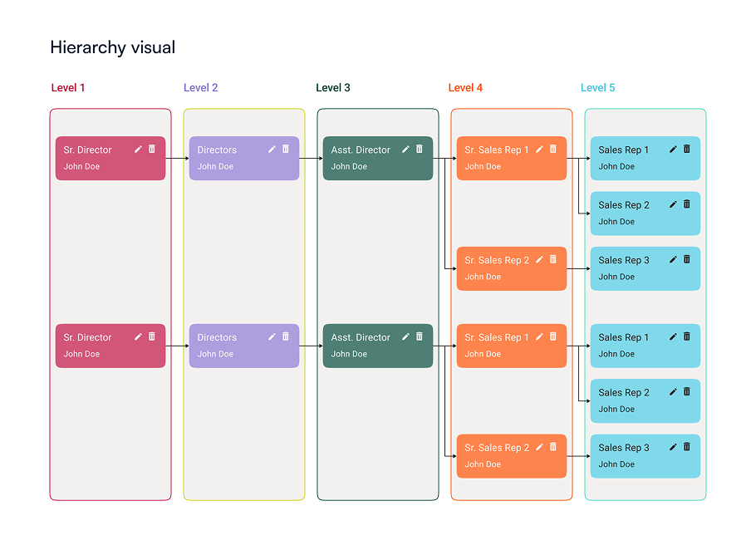The width and height of the screenshot is (756, 540).
Task: Delete the upper group's Sales Rep 3 card
Action: 687,259
